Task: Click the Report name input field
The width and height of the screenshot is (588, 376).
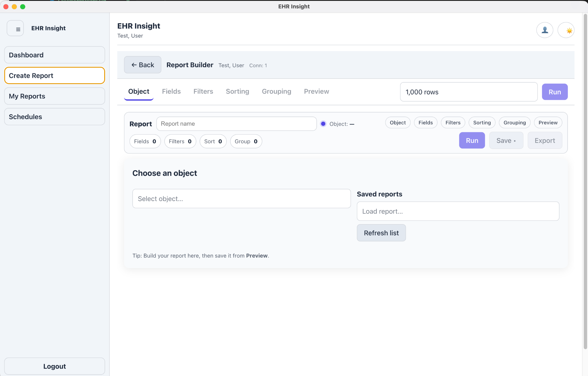Action: 236,124
